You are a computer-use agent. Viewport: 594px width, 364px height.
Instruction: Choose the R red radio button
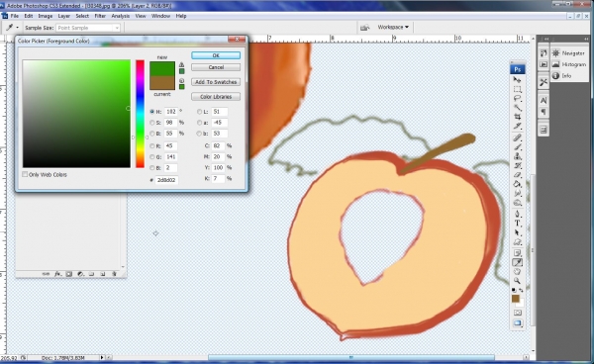pyautogui.click(x=151, y=146)
